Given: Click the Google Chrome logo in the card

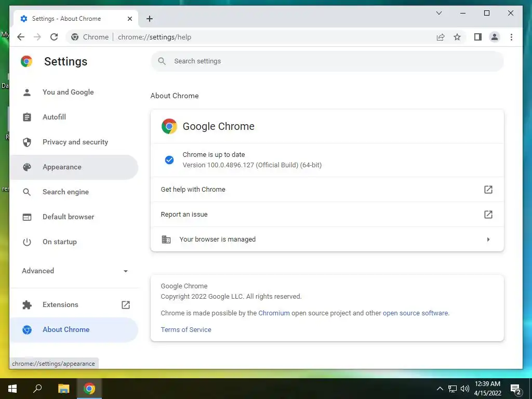Looking at the screenshot, I should click(x=169, y=126).
